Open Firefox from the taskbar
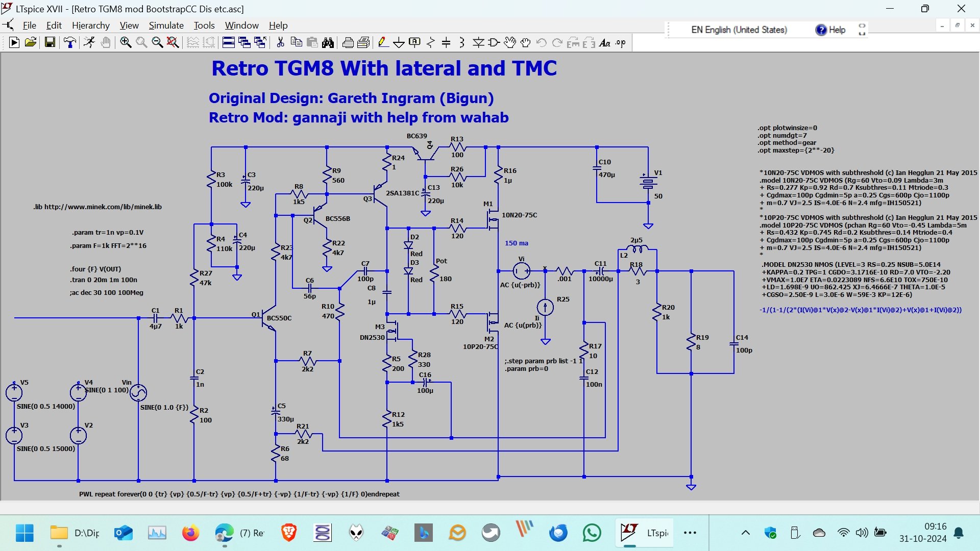The width and height of the screenshot is (980, 551). pos(190,533)
